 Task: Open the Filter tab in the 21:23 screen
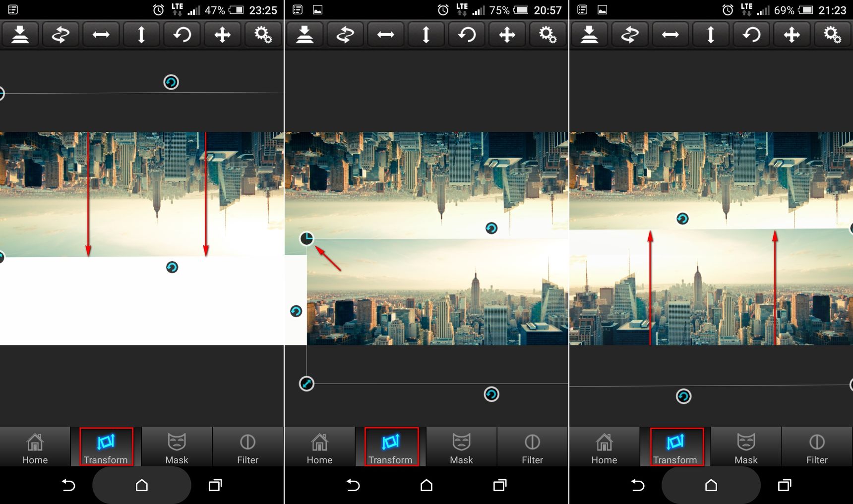[817, 447]
